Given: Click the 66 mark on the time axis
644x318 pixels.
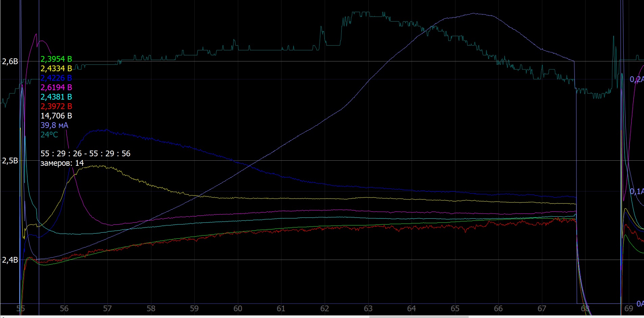Looking at the screenshot, I should (498, 309).
